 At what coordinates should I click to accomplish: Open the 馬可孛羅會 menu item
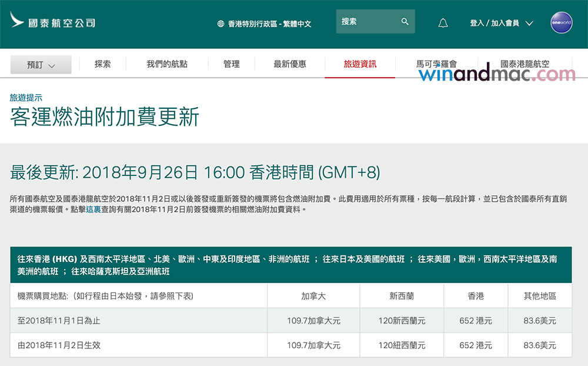click(x=436, y=64)
